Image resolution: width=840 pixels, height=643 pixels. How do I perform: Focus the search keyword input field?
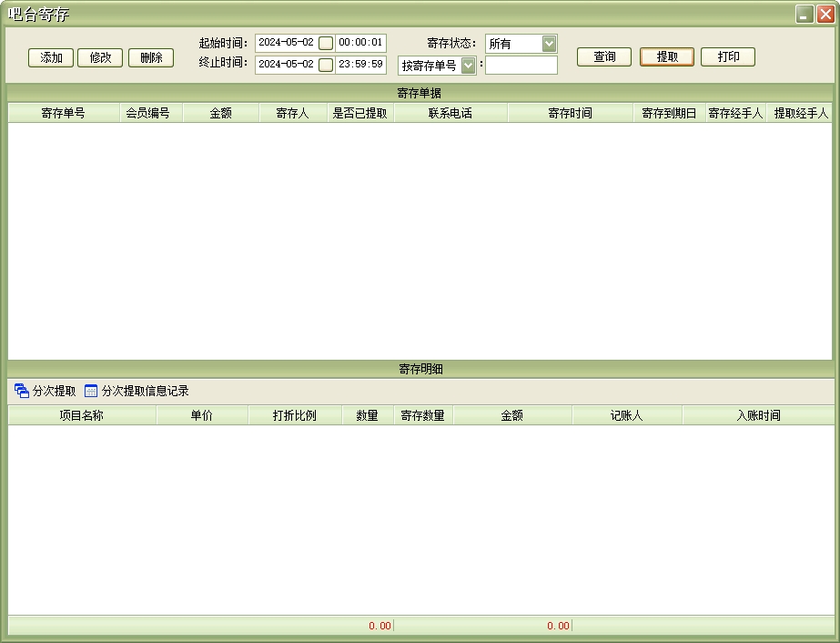pos(521,65)
